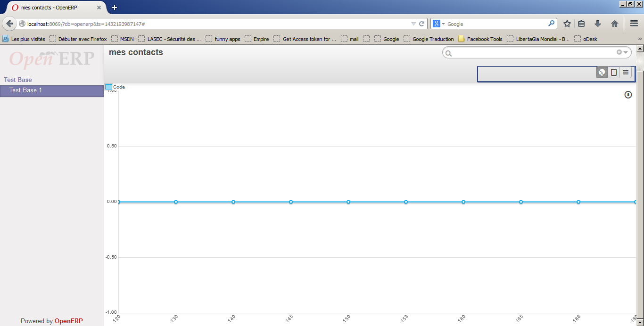This screenshot has height=326, width=644.
Task: Click the x-axis label 150
Action: 347,319
